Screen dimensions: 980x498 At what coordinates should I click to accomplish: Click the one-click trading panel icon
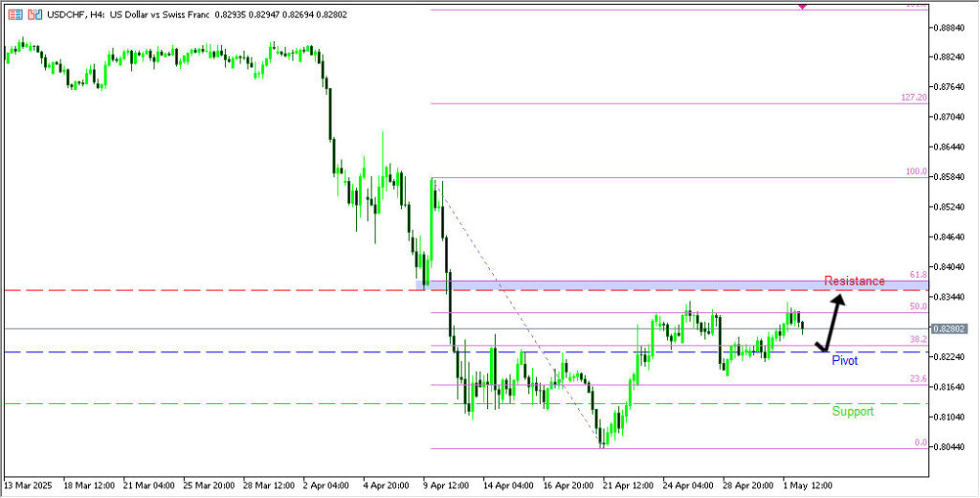pos(34,15)
